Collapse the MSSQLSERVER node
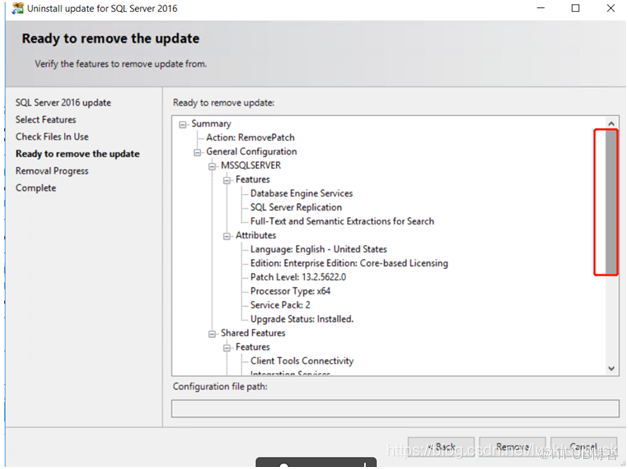Image resolution: width=628 pixels, height=469 pixels. (212, 167)
